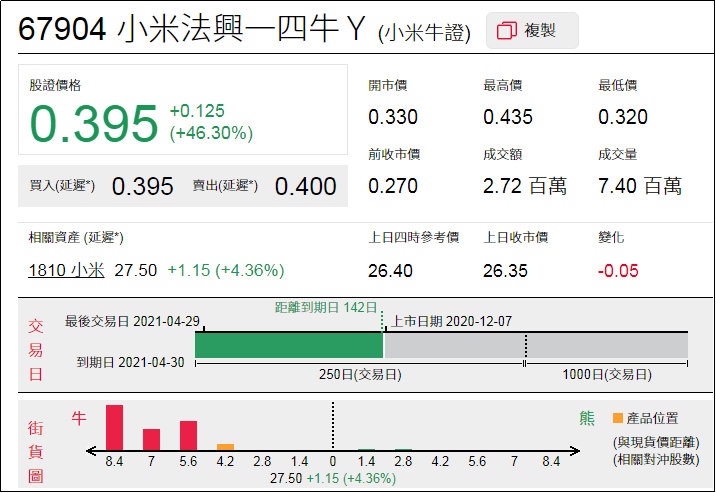The width and height of the screenshot is (716, 493).
Task: Select 最後交易日 2021-04-29 text
Action: (x=132, y=321)
